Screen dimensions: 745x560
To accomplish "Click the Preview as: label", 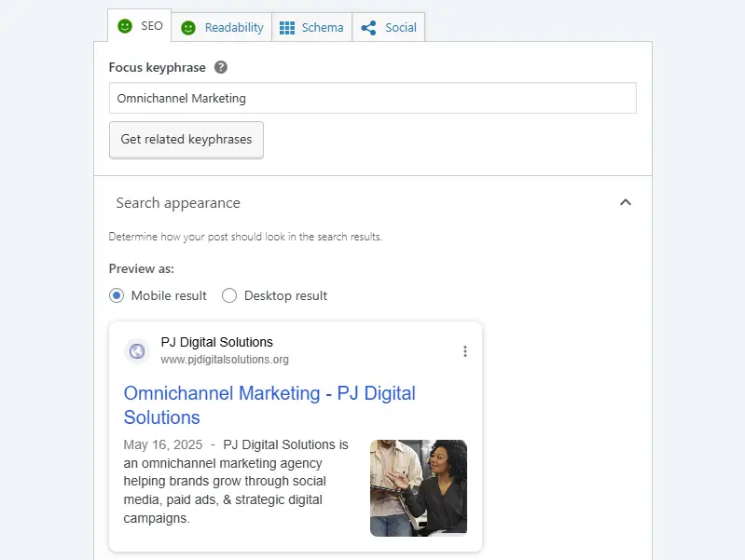I will point(142,269).
